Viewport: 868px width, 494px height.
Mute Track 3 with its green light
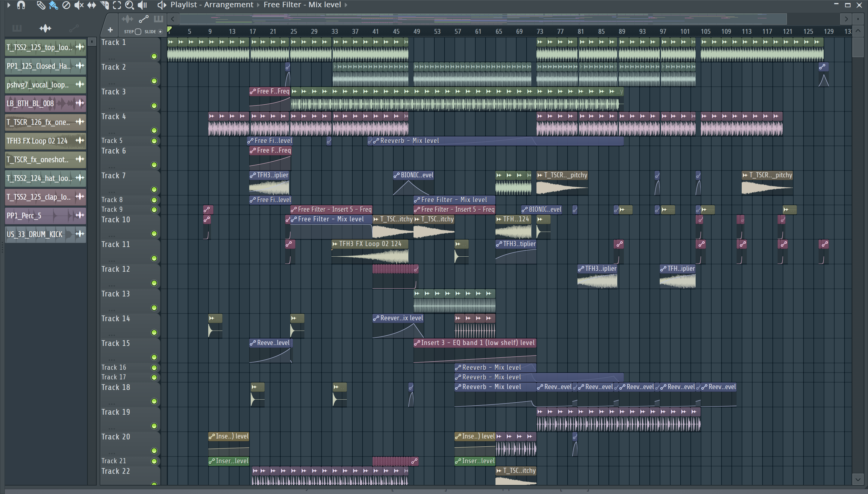click(x=154, y=106)
